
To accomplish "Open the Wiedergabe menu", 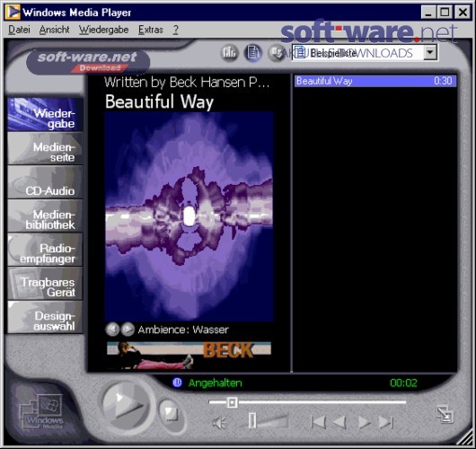I will point(103,30).
